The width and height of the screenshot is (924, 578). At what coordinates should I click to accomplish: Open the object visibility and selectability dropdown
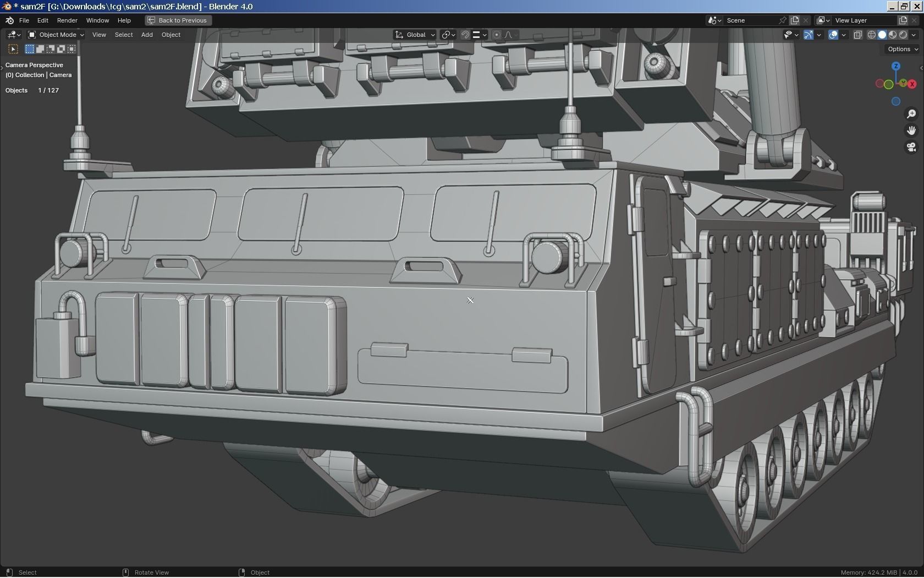coord(791,35)
